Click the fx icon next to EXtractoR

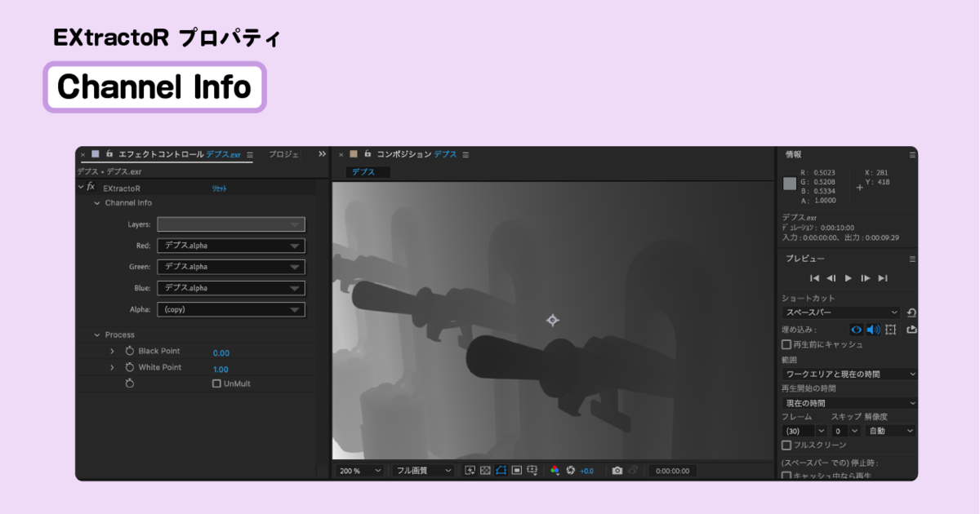(x=90, y=187)
